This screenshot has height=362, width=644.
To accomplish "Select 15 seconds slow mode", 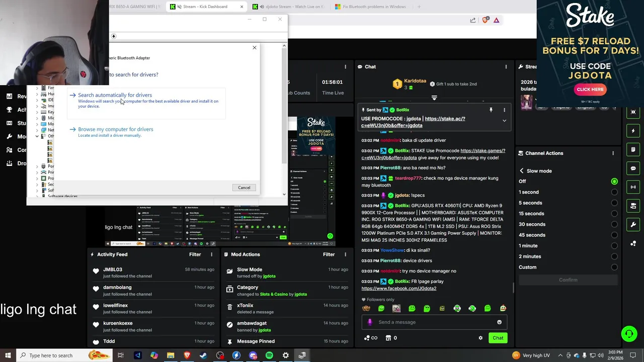I will coord(614,214).
